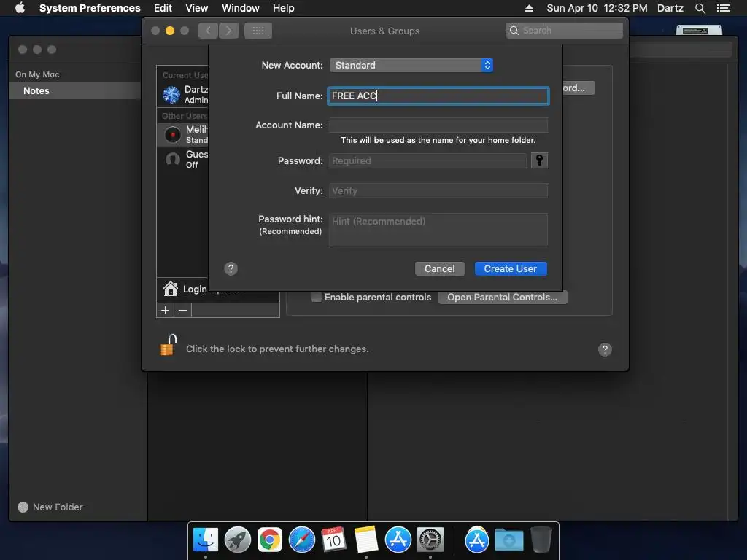Click the help button in Users & Groups window
Image resolution: width=747 pixels, height=560 pixels.
[605, 349]
